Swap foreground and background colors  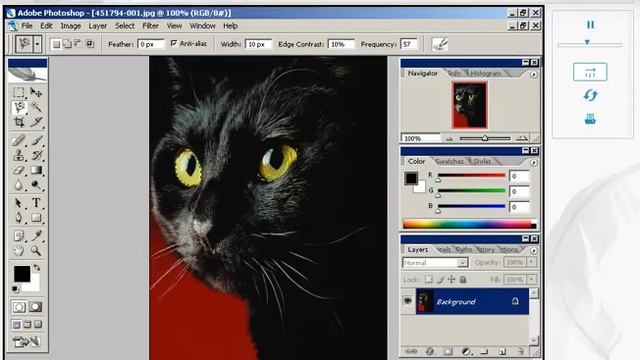click(37, 268)
